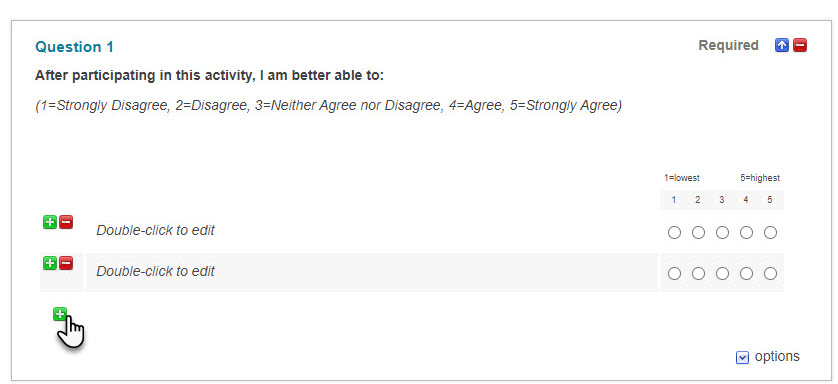Image resolution: width=838 pixels, height=384 pixels.
Task: Click the red minus icon on the first row
Action: (x=66, y=222)
